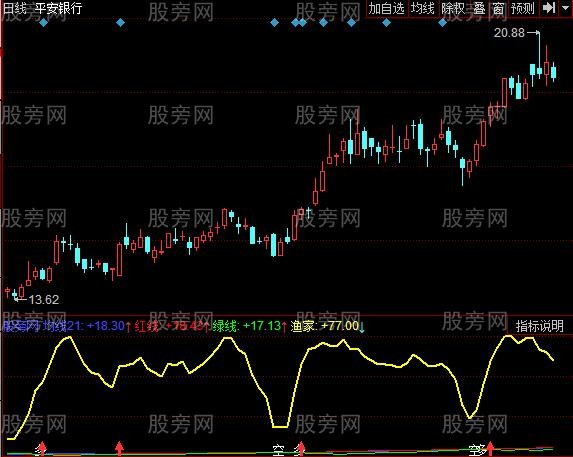
Task: Click the 13.62 lowest price label
Action: (43, 300)
